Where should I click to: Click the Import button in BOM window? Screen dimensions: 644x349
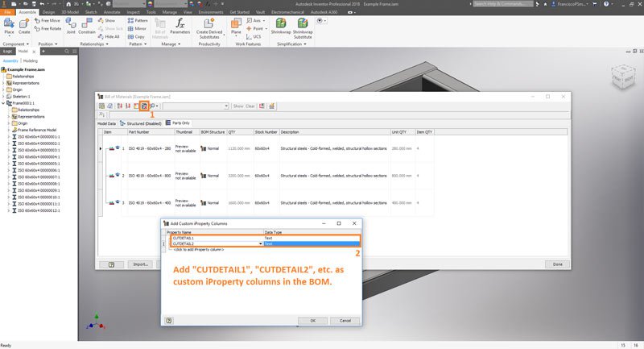(x=140, y=264)
